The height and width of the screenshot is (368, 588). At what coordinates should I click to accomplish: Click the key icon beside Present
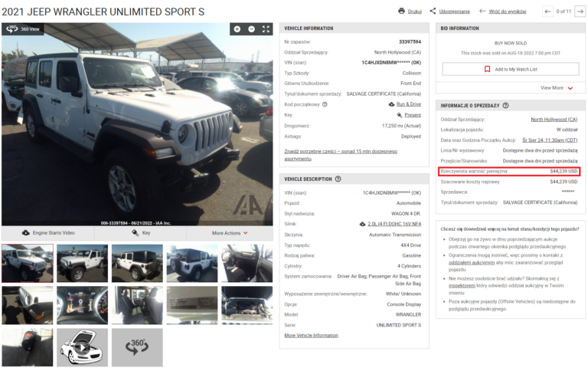400,115
